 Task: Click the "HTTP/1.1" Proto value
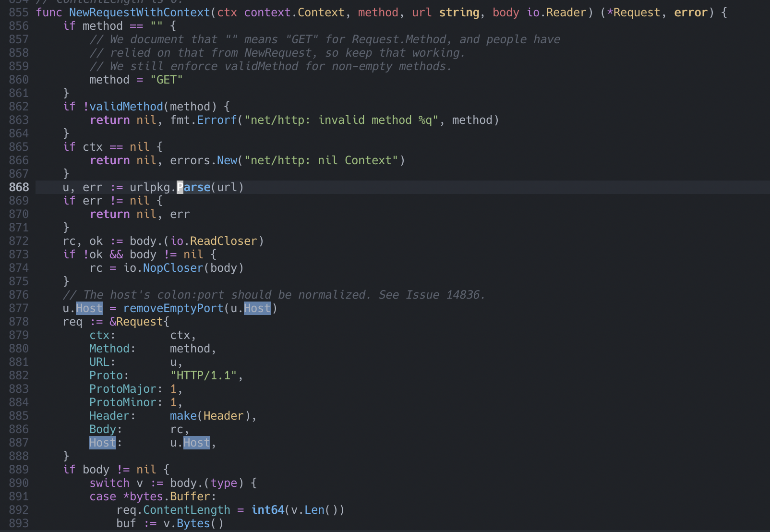[x=205, y=375]
